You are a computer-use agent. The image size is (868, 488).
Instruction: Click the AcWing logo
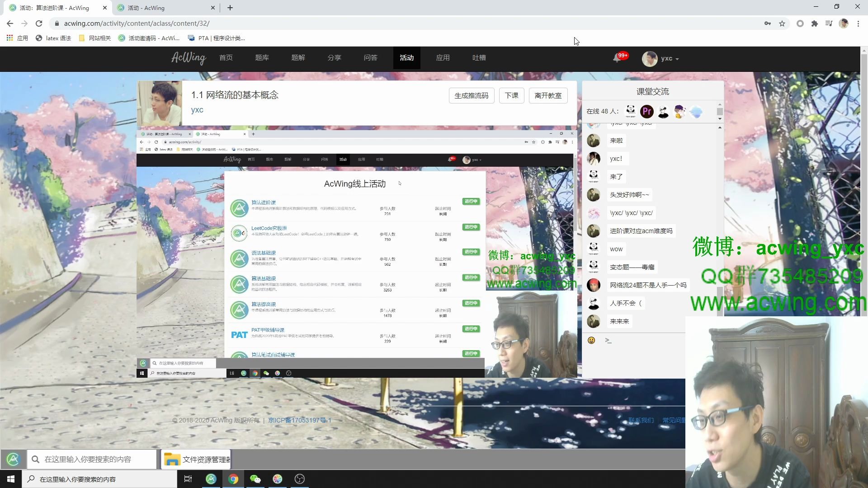(188, 58)
